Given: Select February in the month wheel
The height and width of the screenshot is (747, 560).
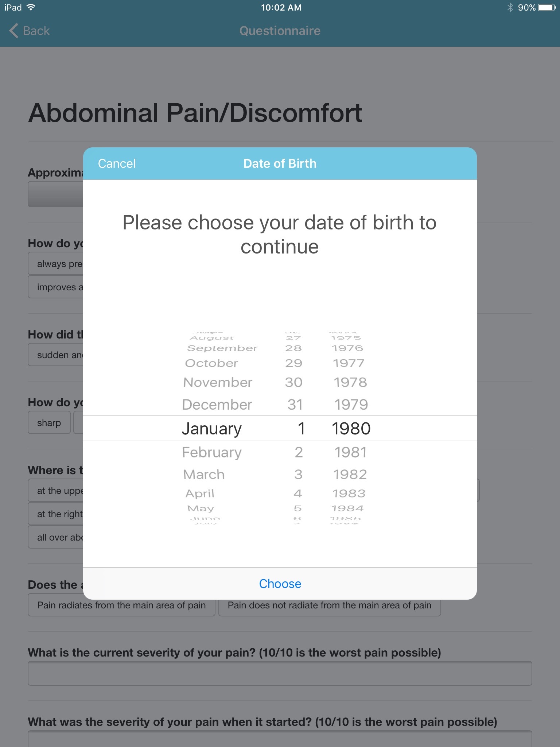Looking at the screenshot, I should coord(211,452).
